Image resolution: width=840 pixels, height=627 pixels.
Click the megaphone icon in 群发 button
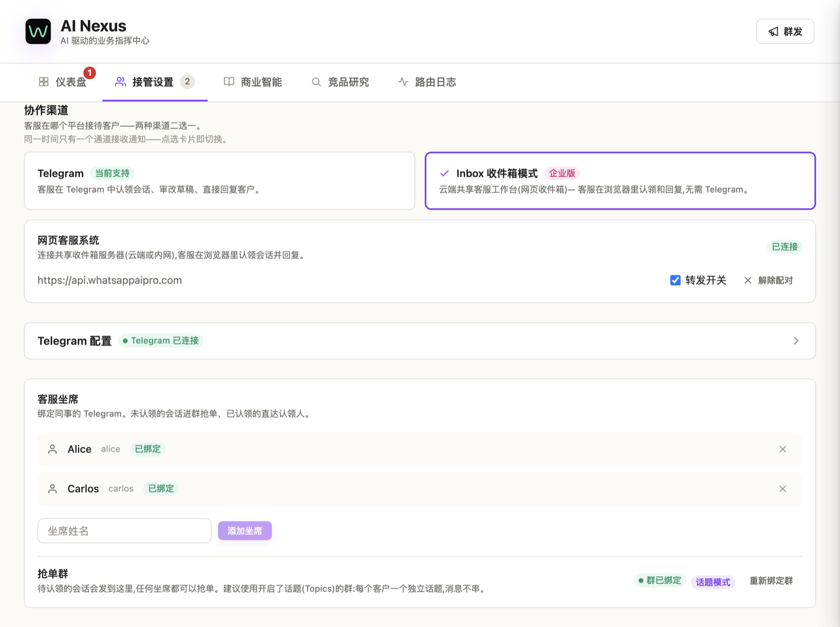773,31
